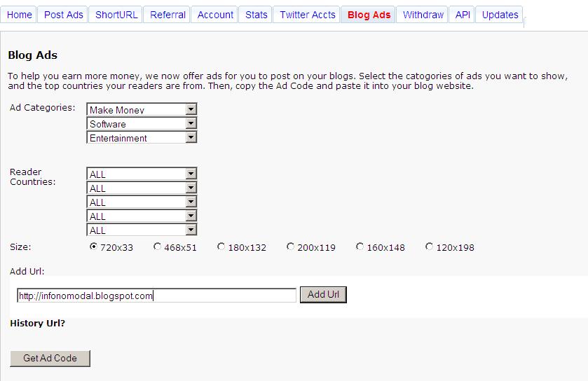This screenshot has width=588, height=381.
Task: Open the fifth Reader Countries ALL dropdown
Action: coord(142,230)
